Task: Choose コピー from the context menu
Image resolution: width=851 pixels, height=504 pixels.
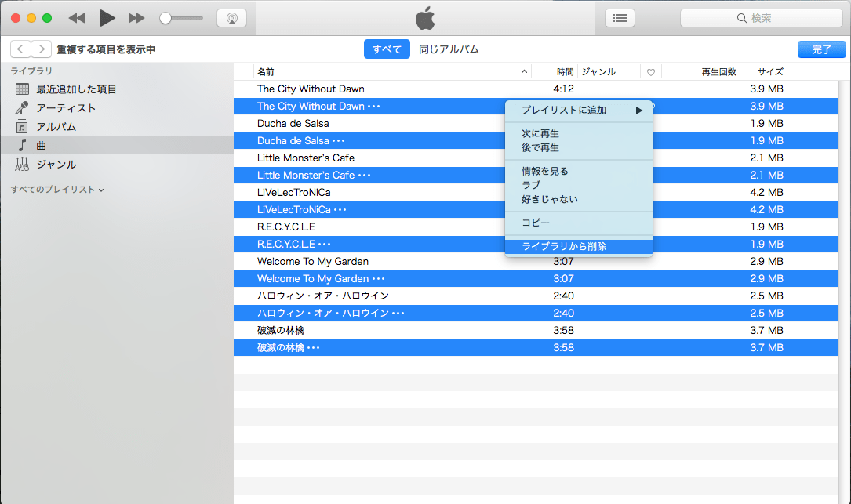Action: point(579,223)
